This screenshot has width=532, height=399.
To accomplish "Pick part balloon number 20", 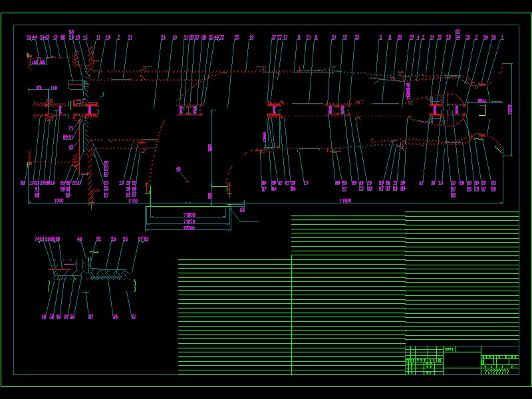I will tap(400, 37).
